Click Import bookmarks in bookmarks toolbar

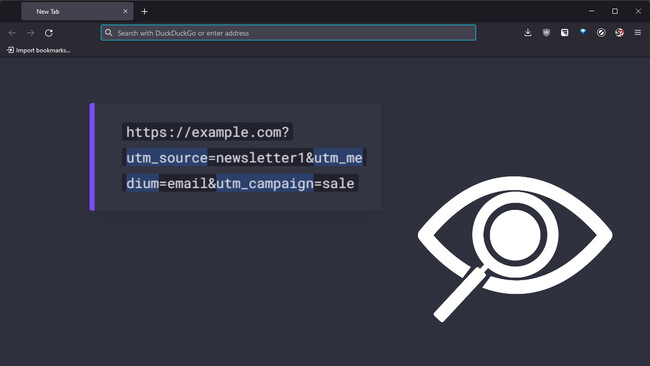(x=39, y=50)
